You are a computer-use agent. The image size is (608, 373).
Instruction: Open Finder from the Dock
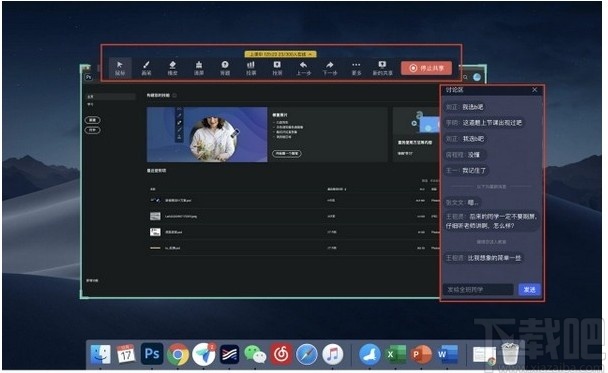pyautogui.click(x=101, y=354)
